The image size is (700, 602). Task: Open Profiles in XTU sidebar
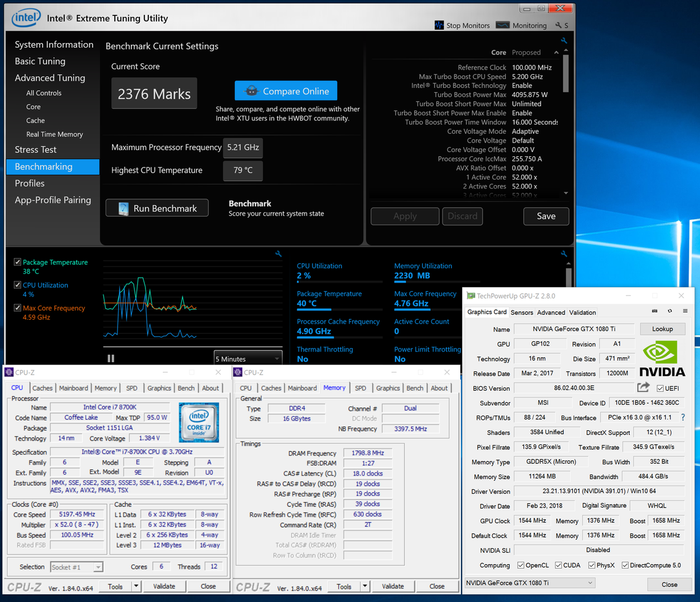pyautogui.click(x=30, y=183)
